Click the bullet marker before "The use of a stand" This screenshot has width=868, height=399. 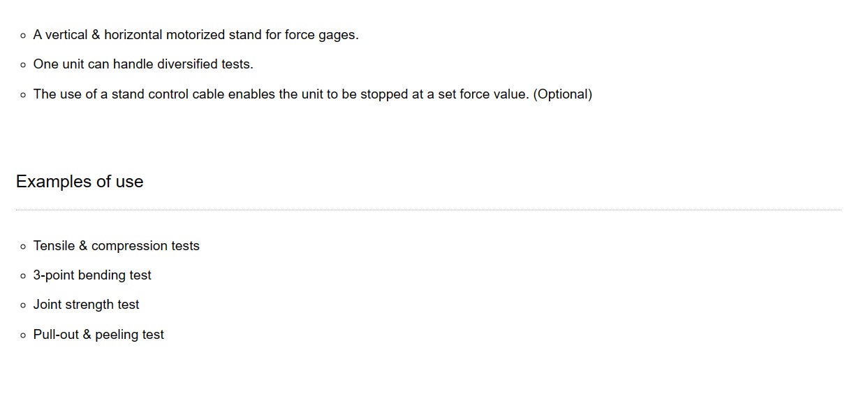[x=24, y=95]
